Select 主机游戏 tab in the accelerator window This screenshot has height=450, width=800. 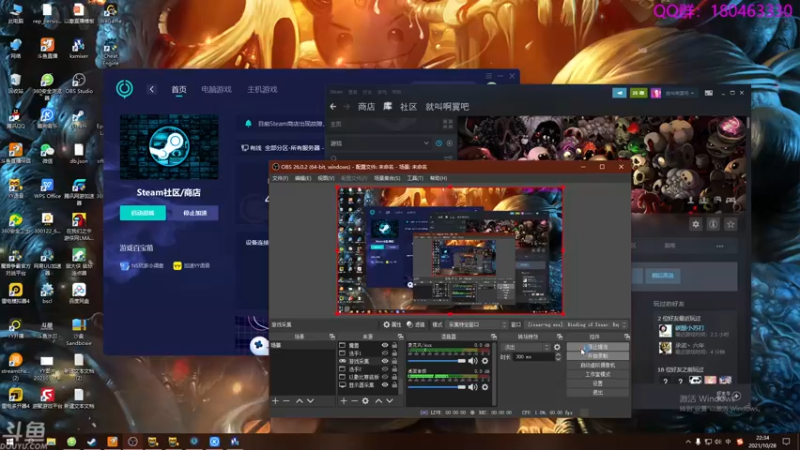click(x=262, y=89)
